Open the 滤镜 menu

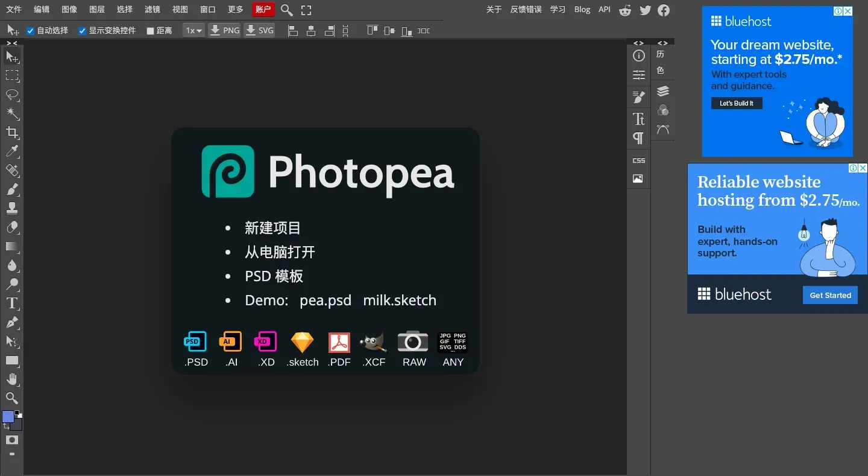click(x=153, y=10)
